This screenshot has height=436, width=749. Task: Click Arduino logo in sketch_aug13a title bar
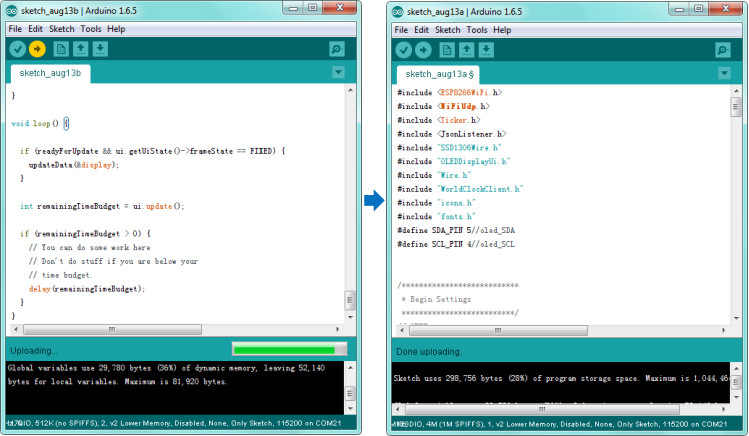coord(397,11)
